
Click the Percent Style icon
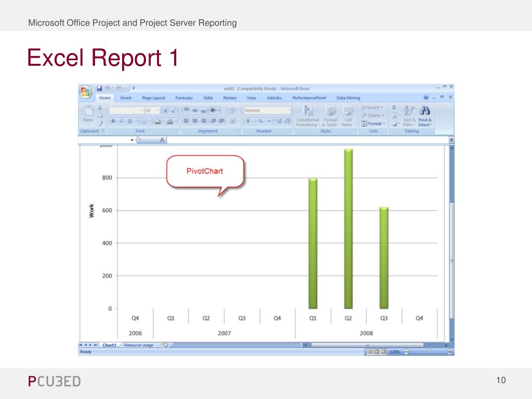(x=261, y=121)
